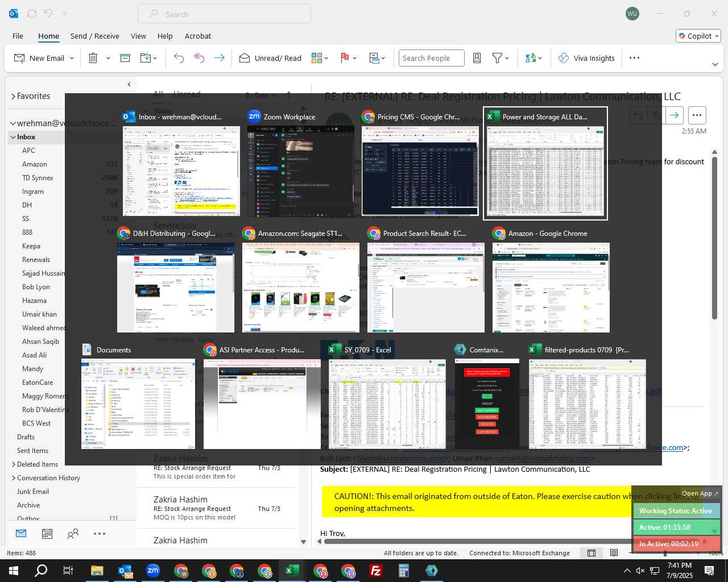Click the Search People input field
The width and height of the screenshot is (728, 582).
432,58
